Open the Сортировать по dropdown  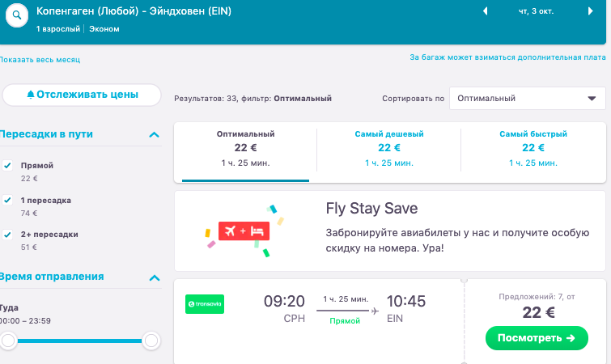[526, 99]
